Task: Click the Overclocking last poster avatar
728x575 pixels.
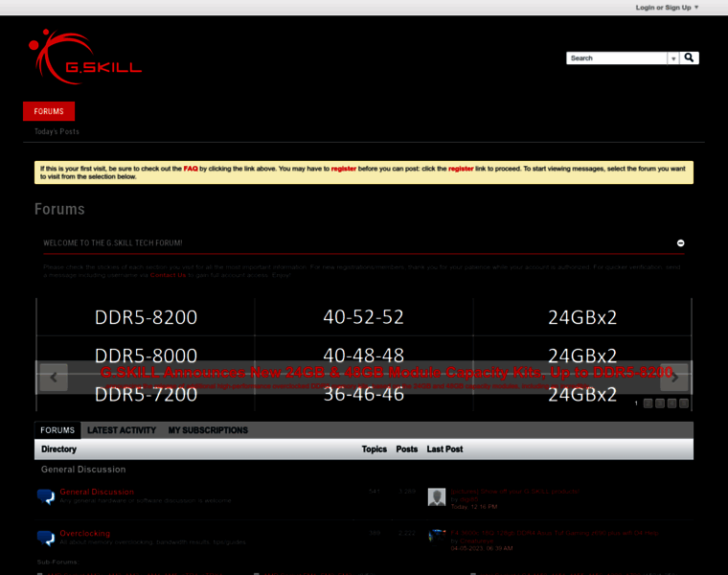Action: tap(437, 536)
